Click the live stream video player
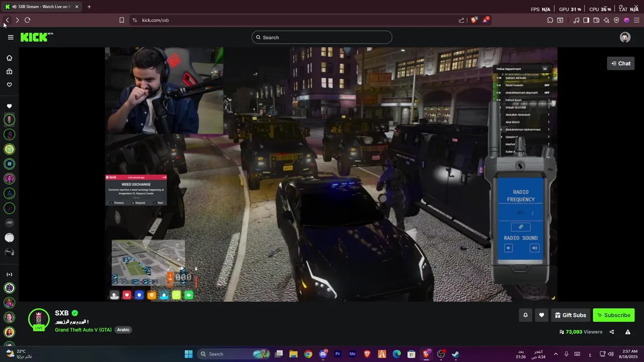Screen dimensions: 644x362 tap(331, 174)
